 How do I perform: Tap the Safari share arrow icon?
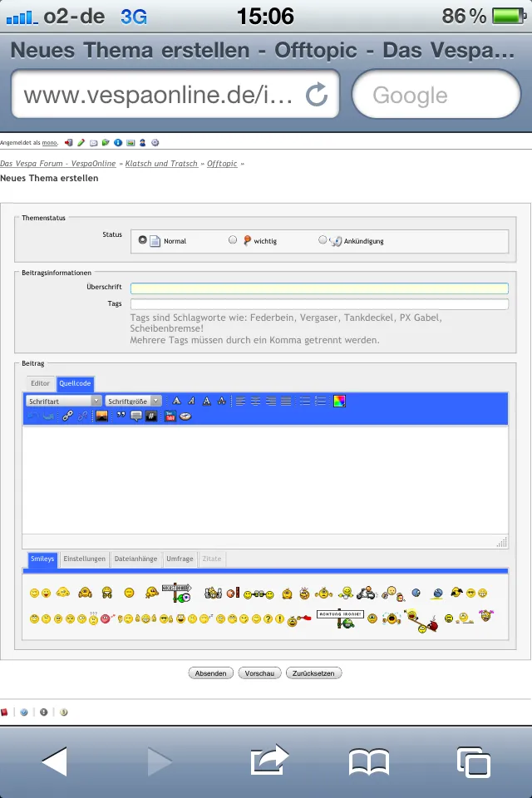pyautogui.click(x=269, y=760)
